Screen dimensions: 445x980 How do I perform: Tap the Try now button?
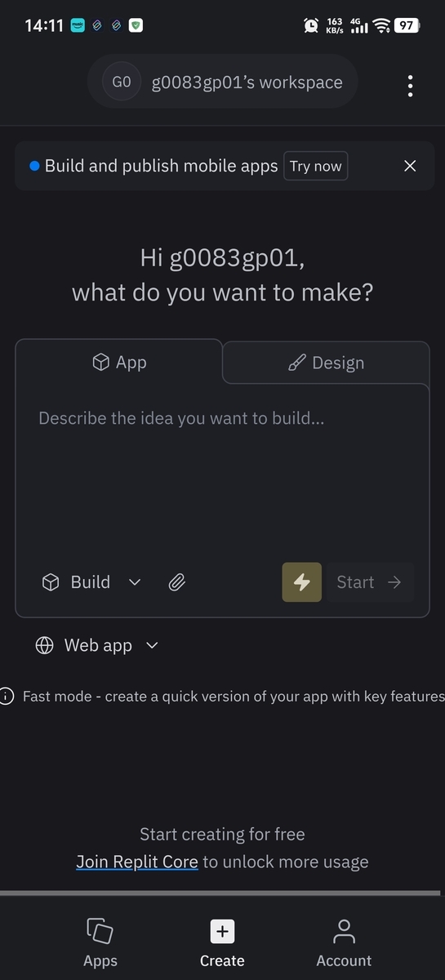(315, 166)
